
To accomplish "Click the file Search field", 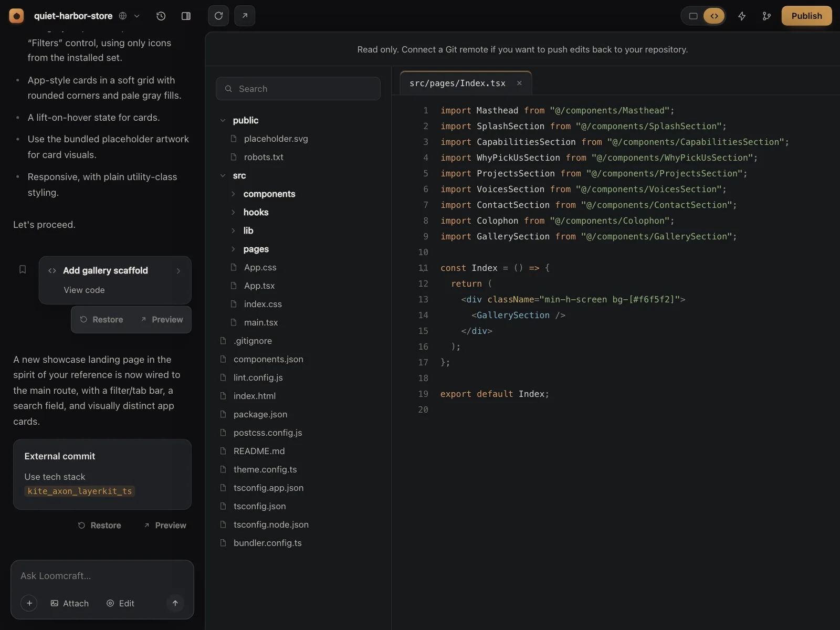I will [x=298, y=89].
